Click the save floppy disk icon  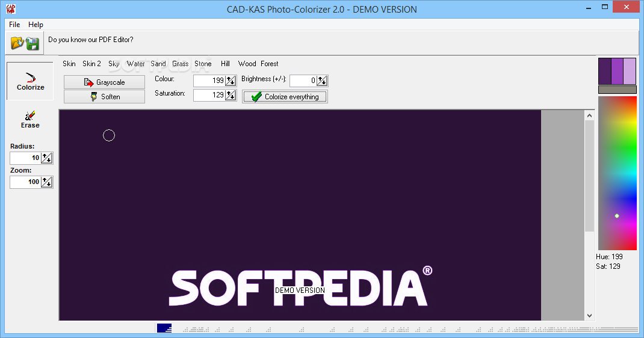pos(33,43)
